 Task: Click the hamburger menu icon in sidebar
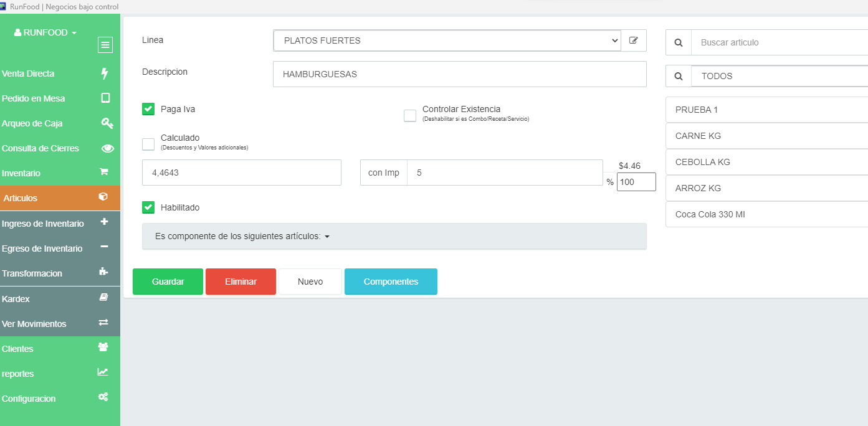105,44
